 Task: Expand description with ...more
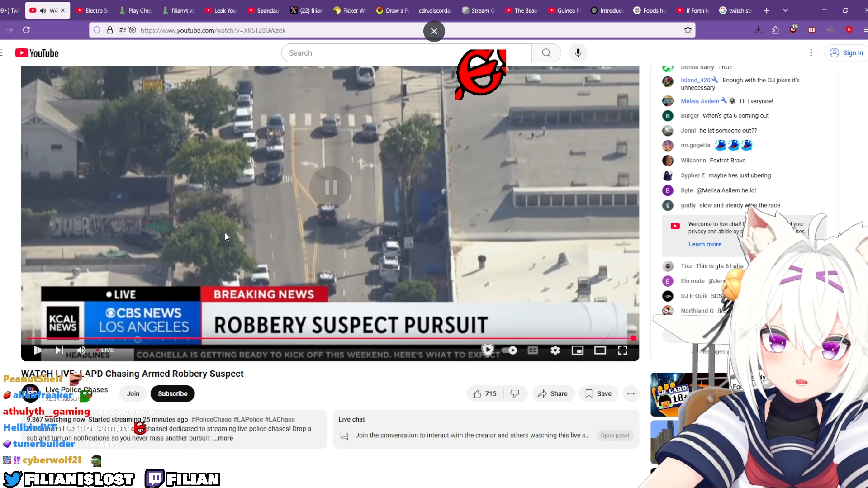tap(223, 438)
